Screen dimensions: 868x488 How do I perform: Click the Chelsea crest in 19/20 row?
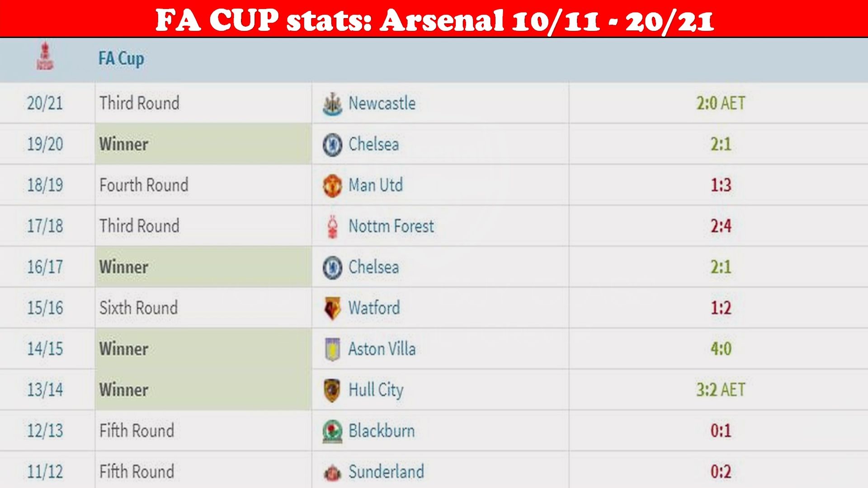click(332, 145)
